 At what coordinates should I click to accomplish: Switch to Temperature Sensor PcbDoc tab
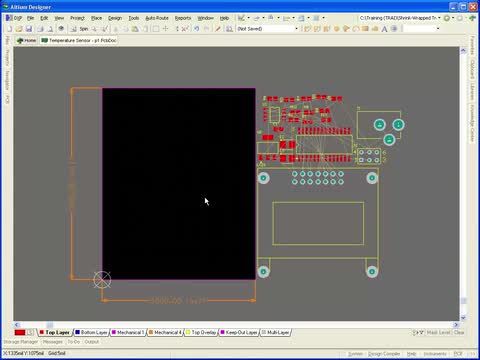click(x=79, y=40)
